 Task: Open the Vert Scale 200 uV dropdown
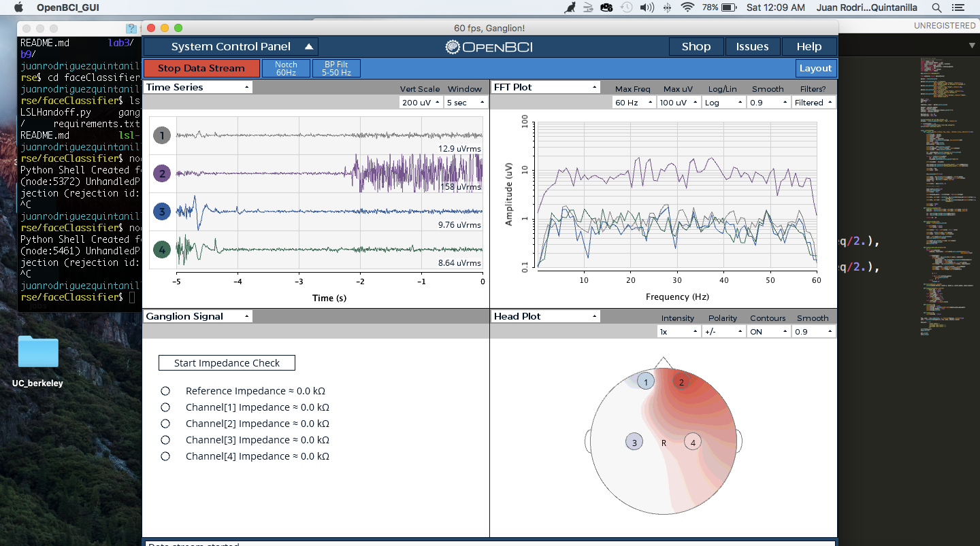point(421,103)
